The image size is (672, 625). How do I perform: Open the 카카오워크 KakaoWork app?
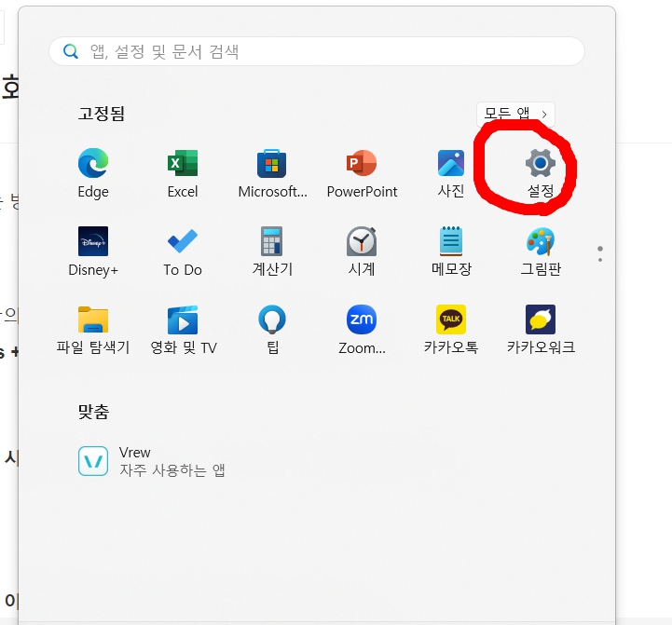541,330
